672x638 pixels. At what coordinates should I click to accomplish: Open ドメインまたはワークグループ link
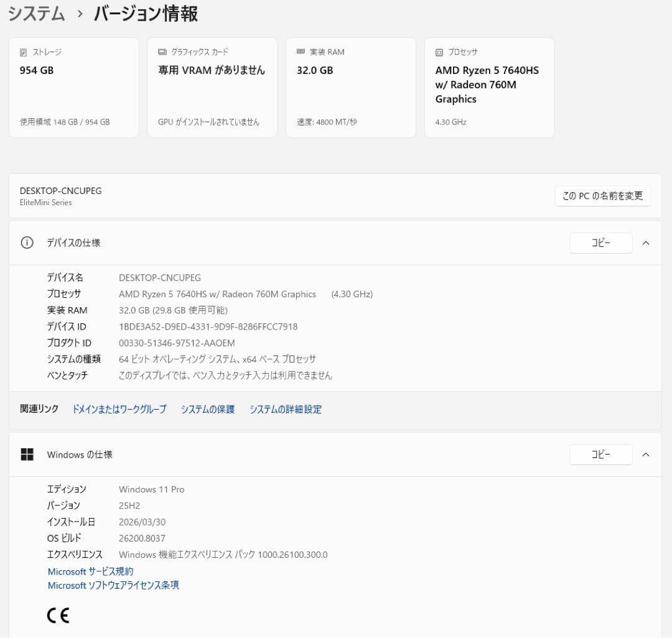click(x=119, y=409)
